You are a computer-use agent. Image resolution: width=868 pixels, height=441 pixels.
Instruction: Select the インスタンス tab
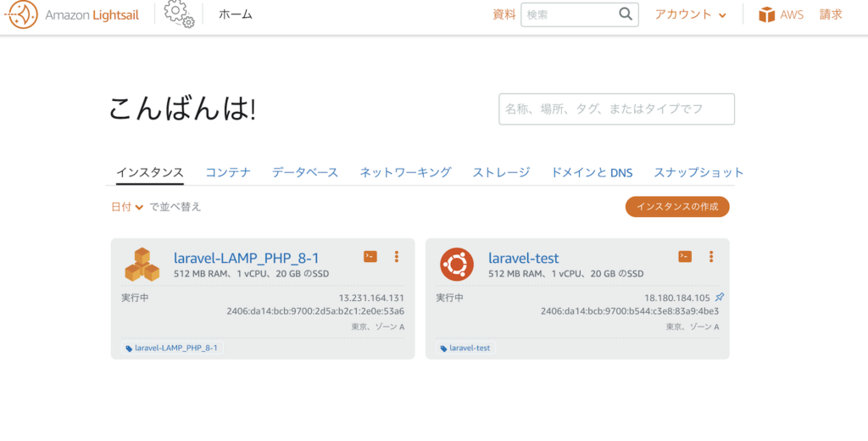click(150, 172)
